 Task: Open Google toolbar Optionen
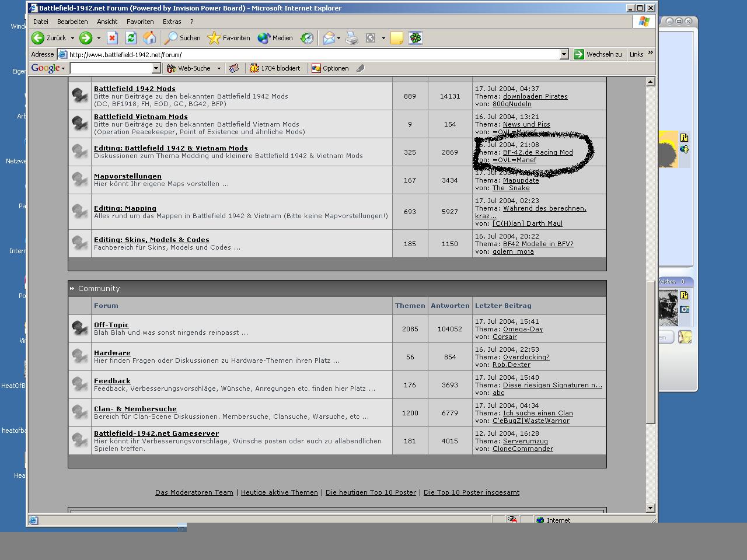[330, 68]
